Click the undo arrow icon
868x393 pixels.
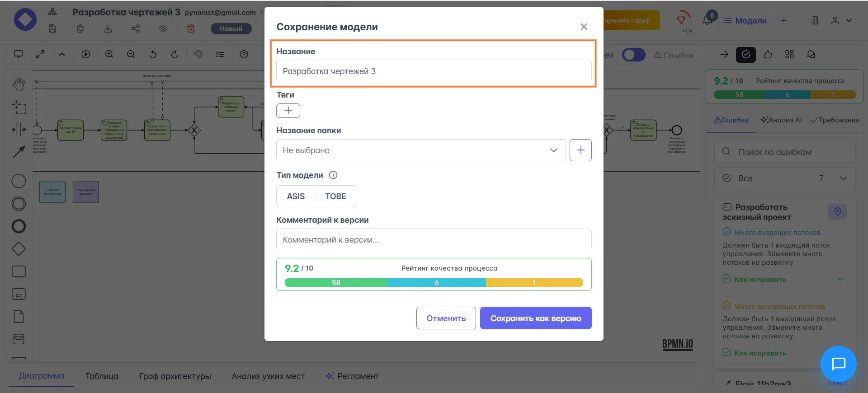tap(153, 54)
